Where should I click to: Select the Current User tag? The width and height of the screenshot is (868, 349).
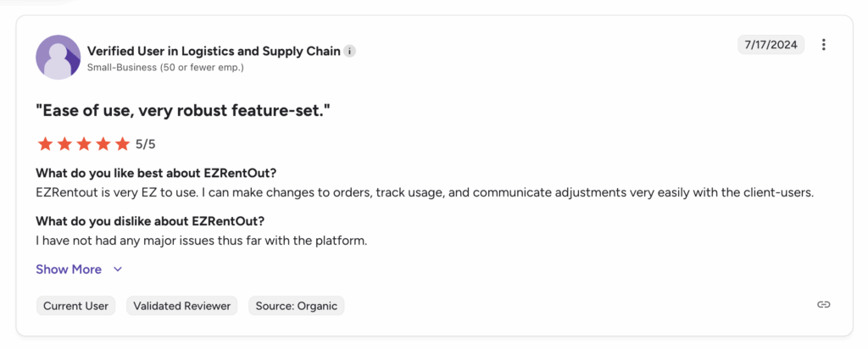tap(76, 306)
